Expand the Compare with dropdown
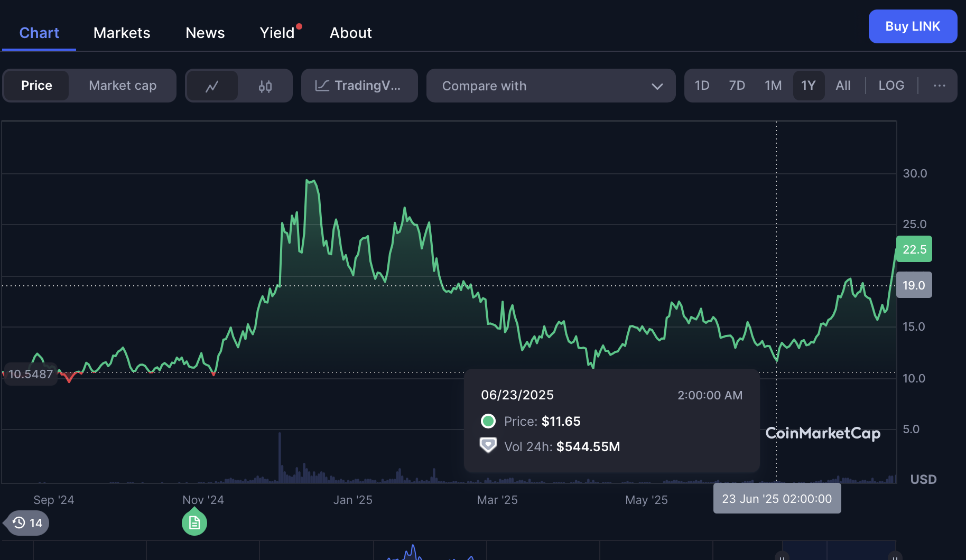The height and width of the screenshot is (560, 966). pos(551,86)
